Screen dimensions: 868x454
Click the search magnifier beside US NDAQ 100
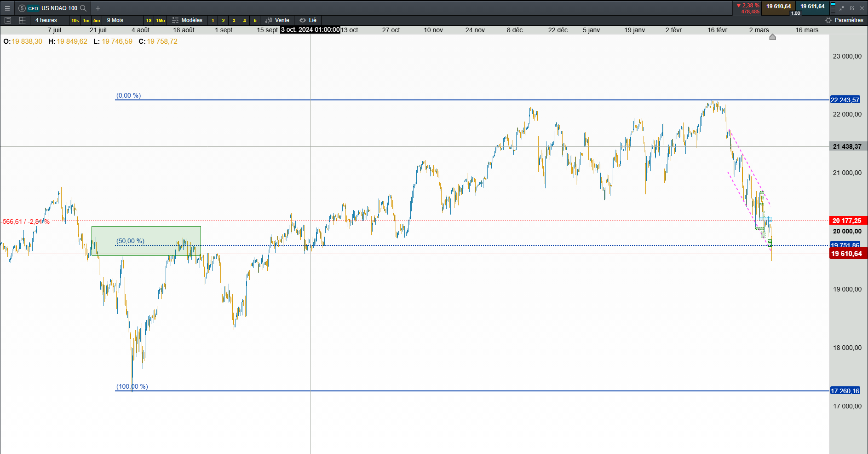point(83,8)
